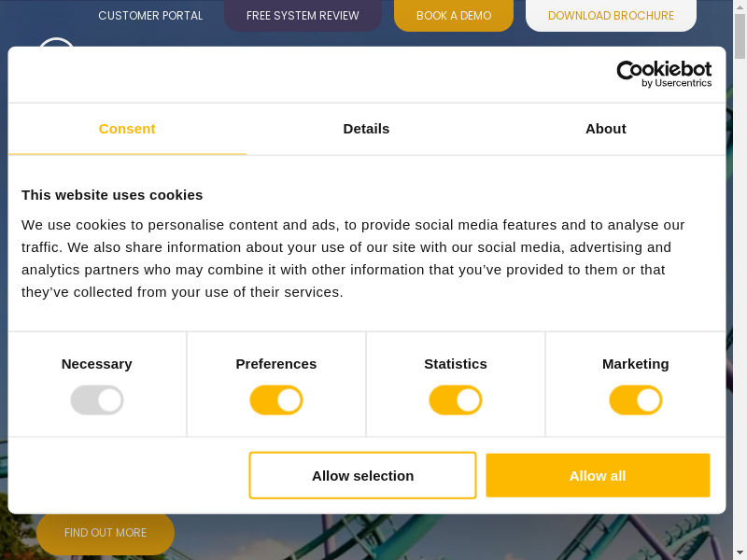Click the "This website uses cookies" heading
747x560 pixels.
[x=112, y=195]
